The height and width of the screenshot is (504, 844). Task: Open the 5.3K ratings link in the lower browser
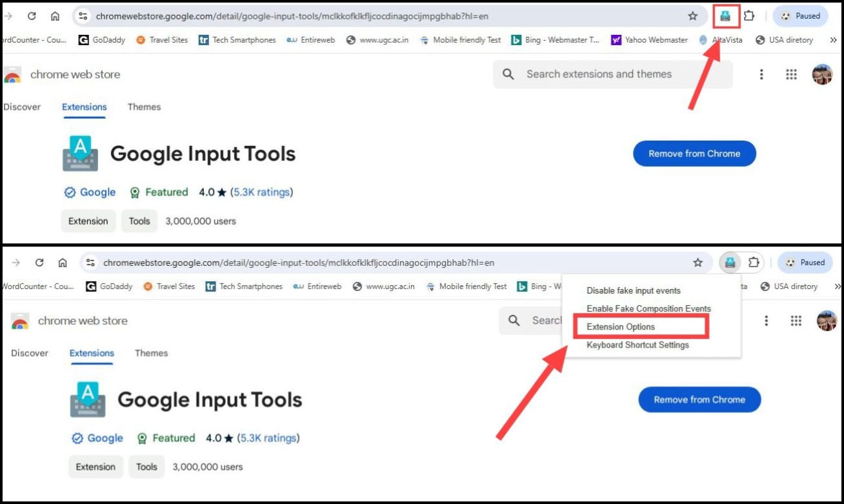point(268,438)
